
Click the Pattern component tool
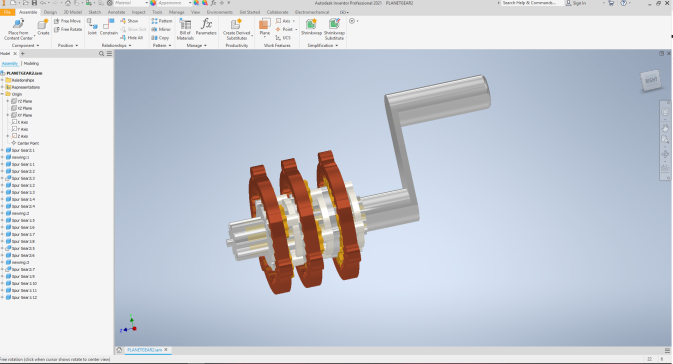pos(162,21)
